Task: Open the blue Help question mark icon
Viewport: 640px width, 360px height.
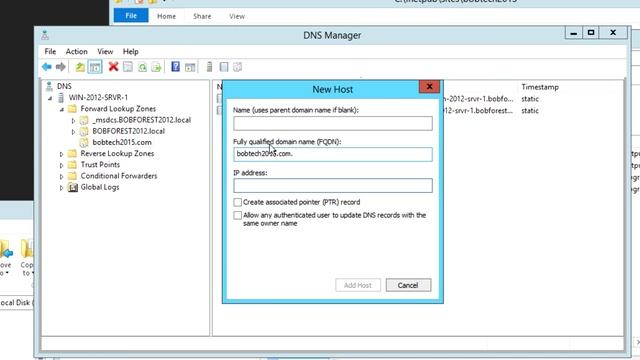Action: (x=176, y=67)
